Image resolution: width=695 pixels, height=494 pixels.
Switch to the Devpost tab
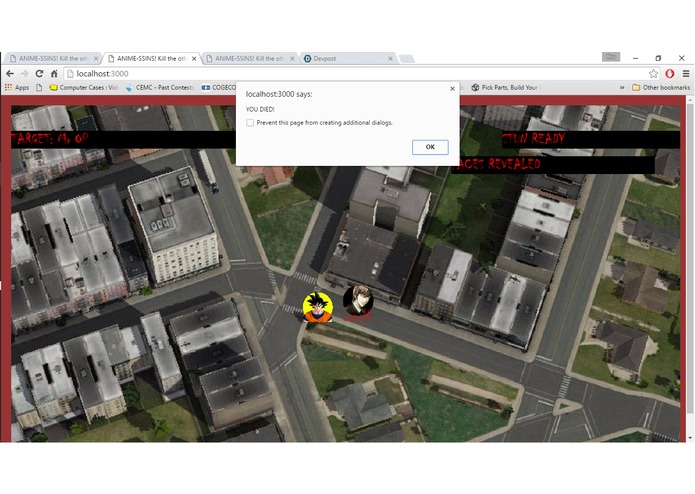(x=348, y=58)
